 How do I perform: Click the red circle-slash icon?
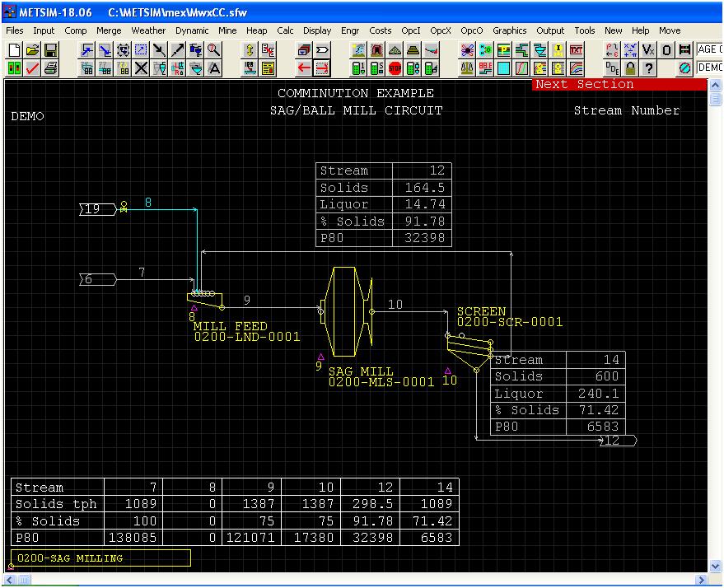[684, 68]
